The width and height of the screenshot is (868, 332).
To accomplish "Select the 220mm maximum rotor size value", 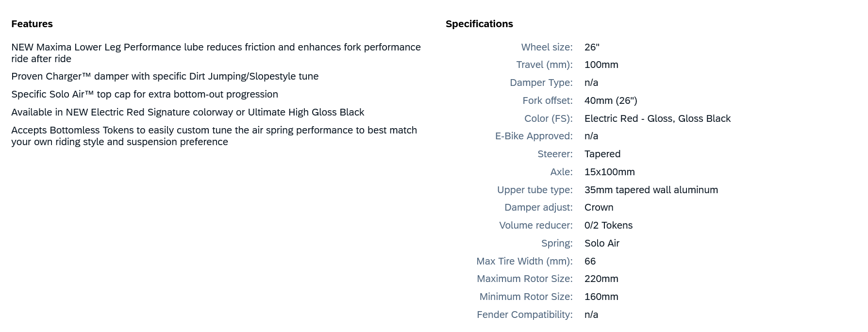I will point(601,279).
